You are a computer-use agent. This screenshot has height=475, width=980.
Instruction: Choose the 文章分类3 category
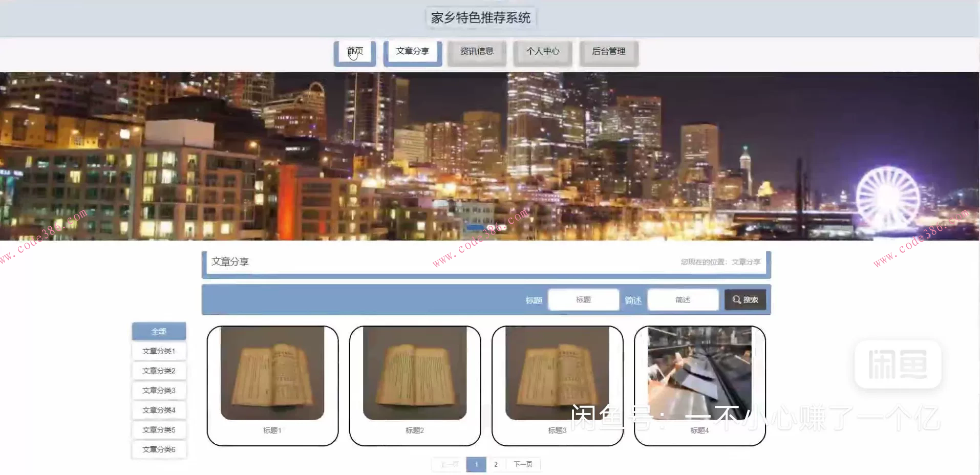159,391
